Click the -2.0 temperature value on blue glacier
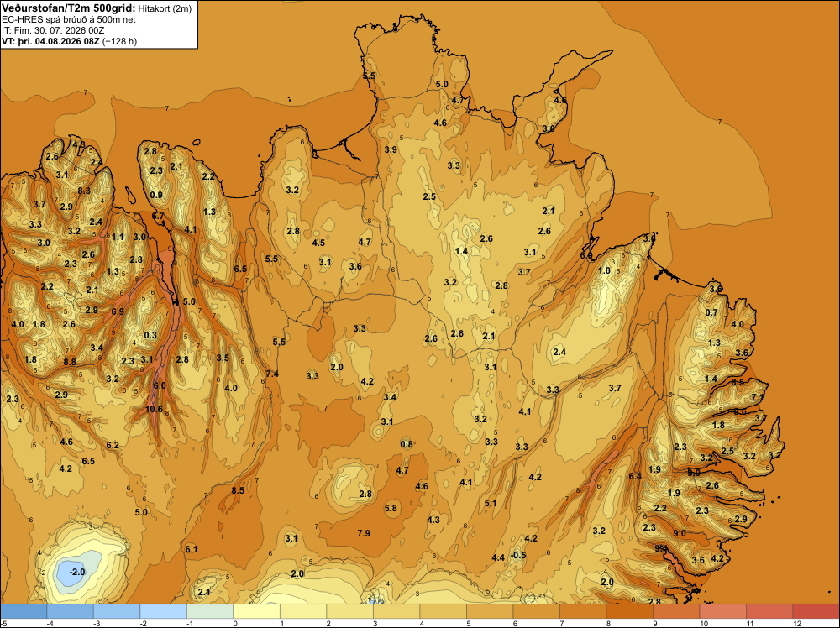The height and width of the screenshot is (628, 840). (x=77, y=572)
